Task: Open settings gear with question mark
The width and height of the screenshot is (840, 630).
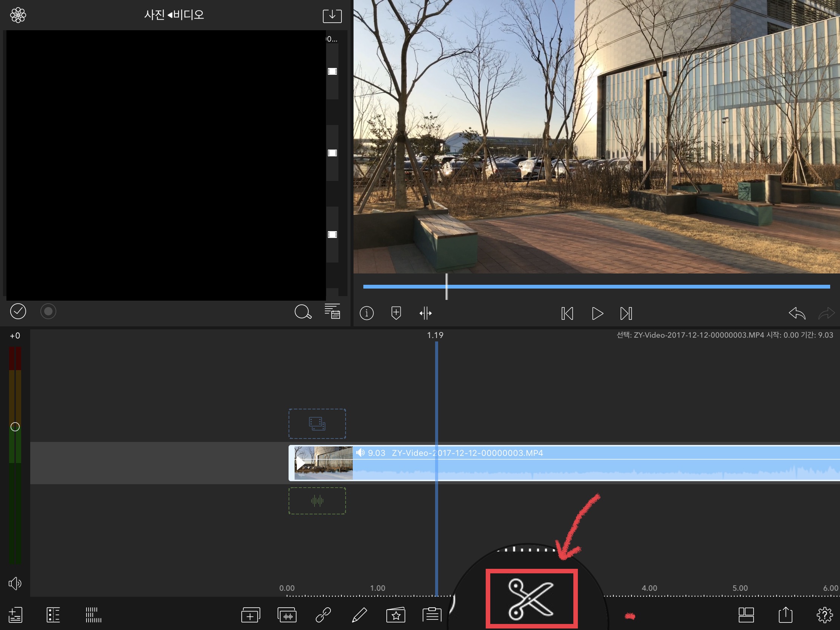Action: (x=825, y=615)
